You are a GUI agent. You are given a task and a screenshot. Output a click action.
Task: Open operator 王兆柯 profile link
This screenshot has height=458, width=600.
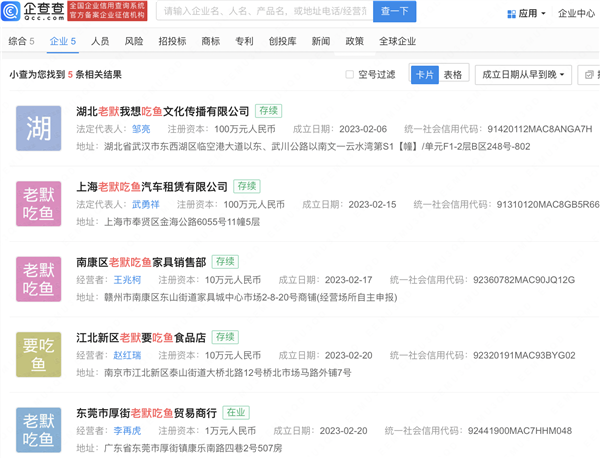coord(128,279)
